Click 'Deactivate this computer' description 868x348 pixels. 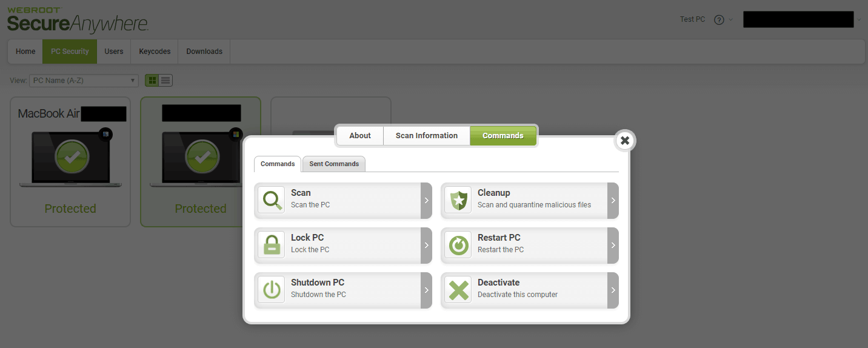coord(518,295)
